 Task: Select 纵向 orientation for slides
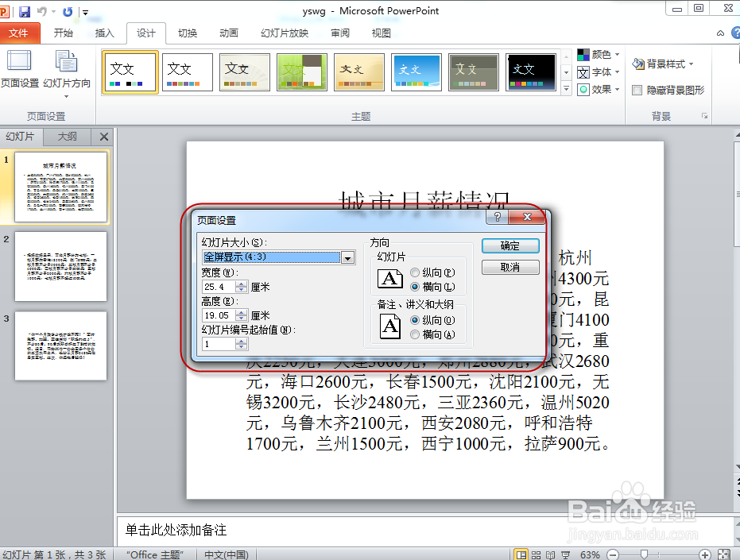pos(414,272)
